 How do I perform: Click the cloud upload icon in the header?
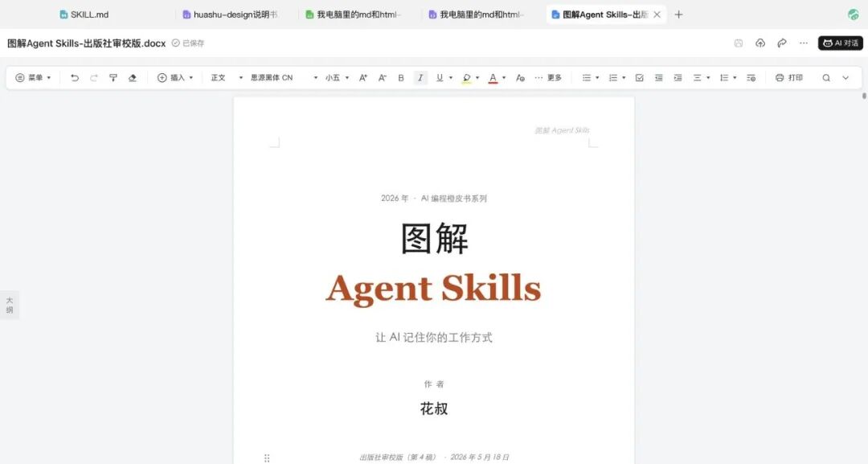click(760, 43)
